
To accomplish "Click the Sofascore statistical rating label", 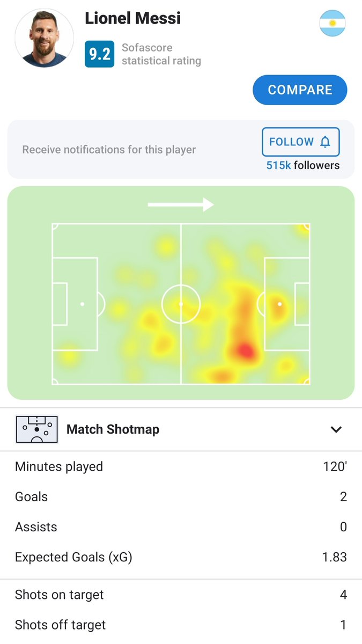I will pos(161,54).
